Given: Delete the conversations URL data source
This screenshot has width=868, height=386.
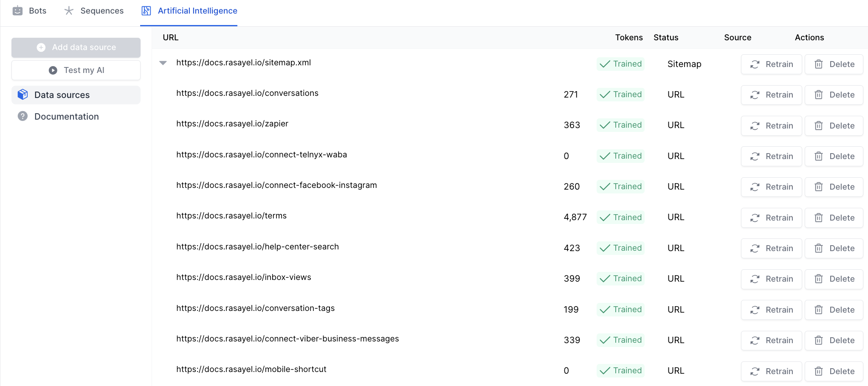Looking at the screenshot, I should pyautogui.click(x=834, y=95).
